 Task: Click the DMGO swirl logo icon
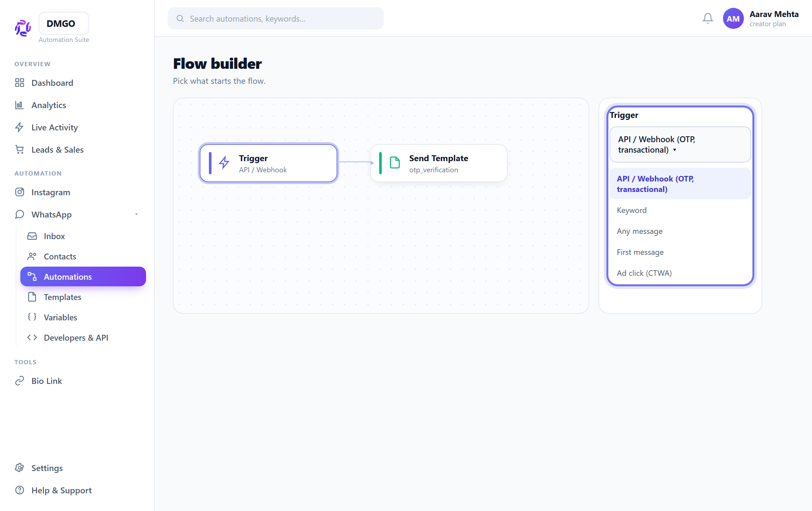coord(23,28)
